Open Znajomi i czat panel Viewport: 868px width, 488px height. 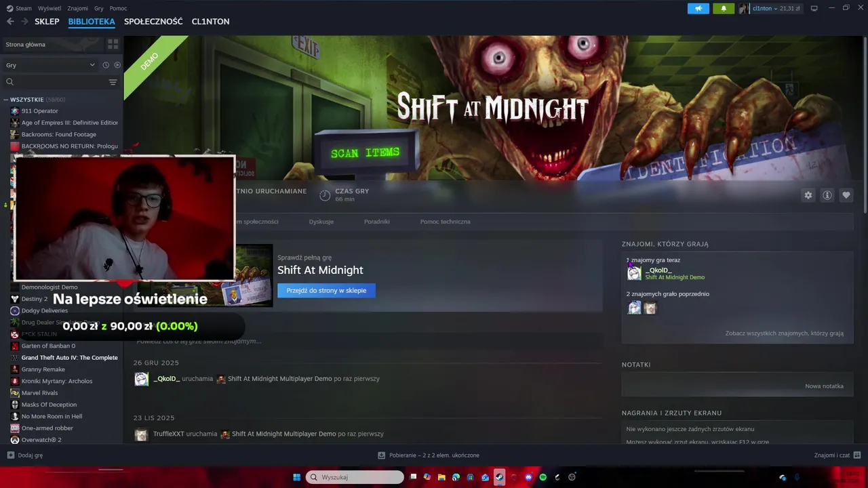[837, 455]
